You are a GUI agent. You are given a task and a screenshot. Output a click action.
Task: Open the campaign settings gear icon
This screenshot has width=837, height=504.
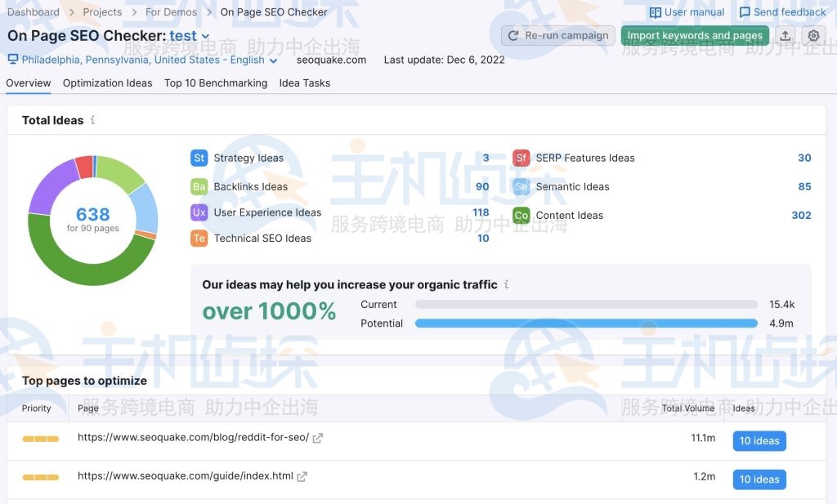click(812, 35)
